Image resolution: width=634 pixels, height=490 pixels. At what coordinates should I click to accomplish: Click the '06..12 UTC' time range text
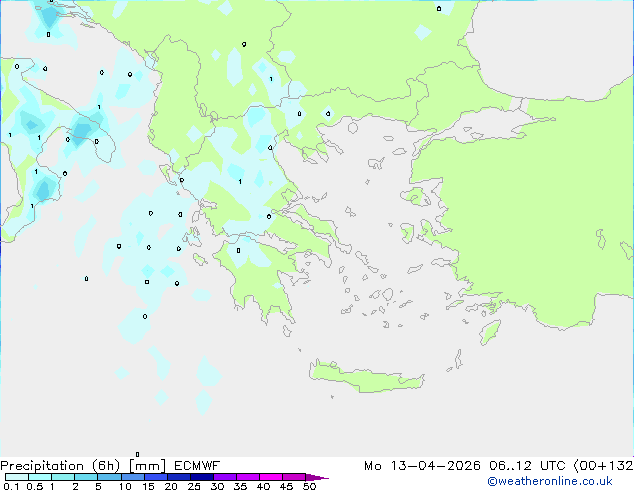[528, 466]
